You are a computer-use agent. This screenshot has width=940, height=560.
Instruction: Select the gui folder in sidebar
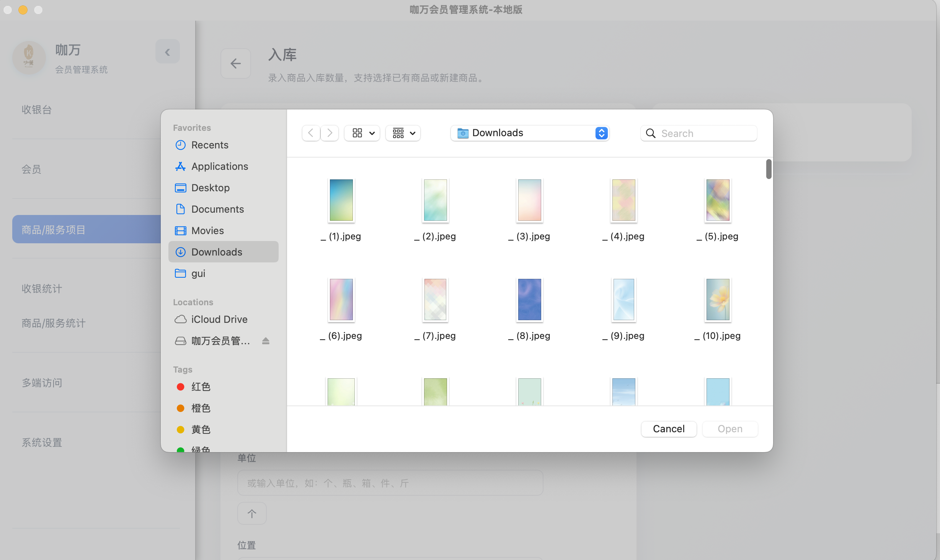click(198, 273)
